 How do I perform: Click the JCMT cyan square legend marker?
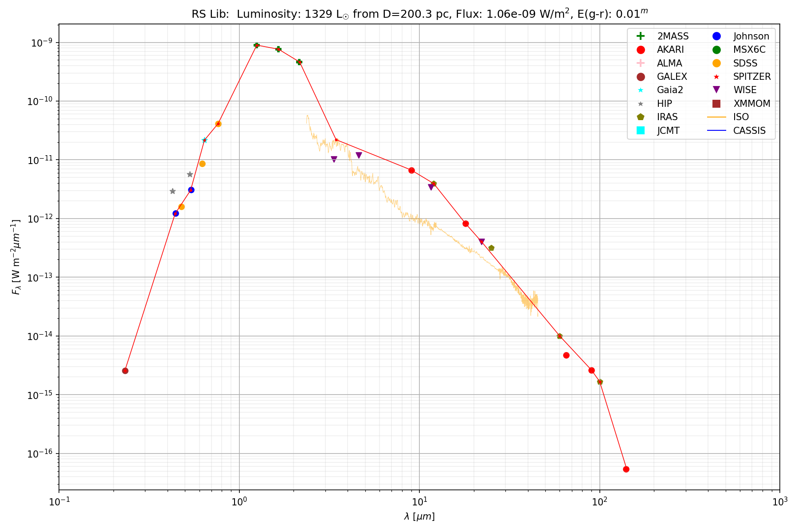click(640, 130)
